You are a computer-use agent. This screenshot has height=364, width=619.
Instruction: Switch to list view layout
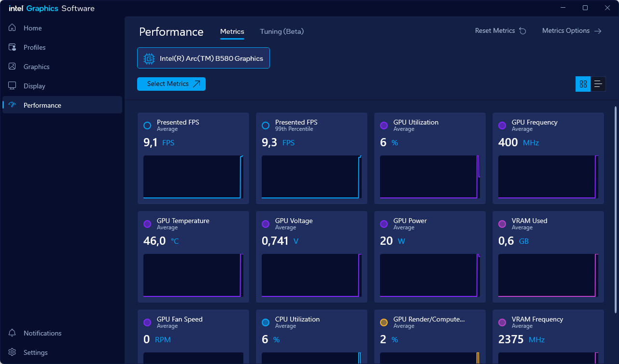(x=598, y=84)
